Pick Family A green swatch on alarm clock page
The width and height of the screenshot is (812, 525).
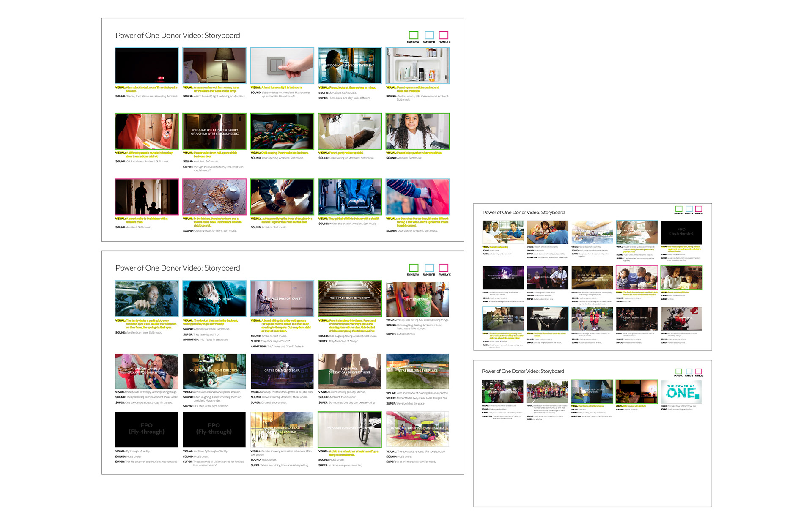[414, 35]
